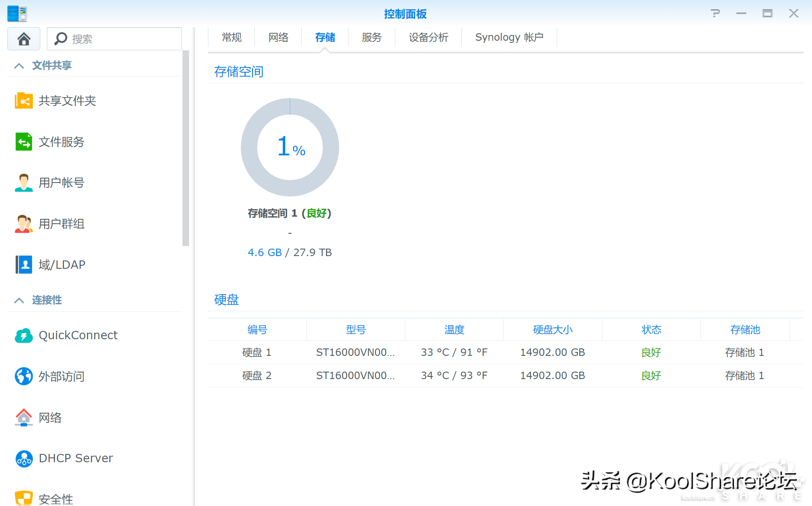Switch to the Device Analysis (设备分析) tab
The height and width of the screenshot is (506, 812).
coord(428,38)
